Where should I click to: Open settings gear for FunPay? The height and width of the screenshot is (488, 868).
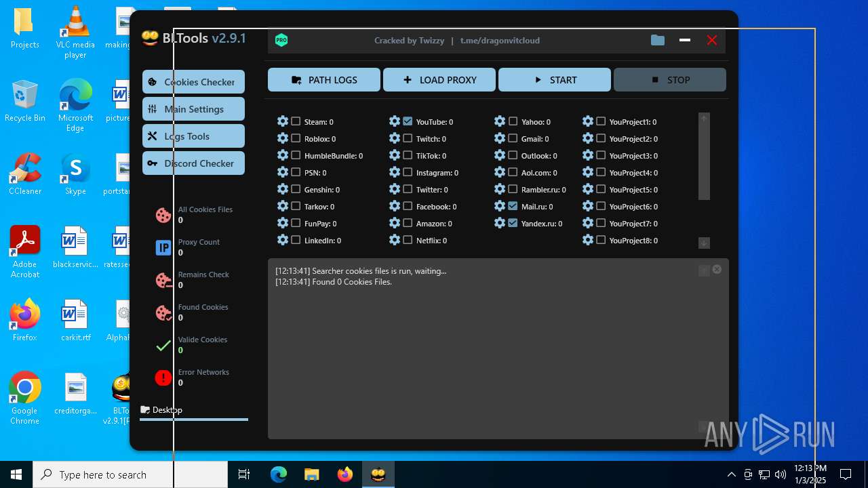283,223
